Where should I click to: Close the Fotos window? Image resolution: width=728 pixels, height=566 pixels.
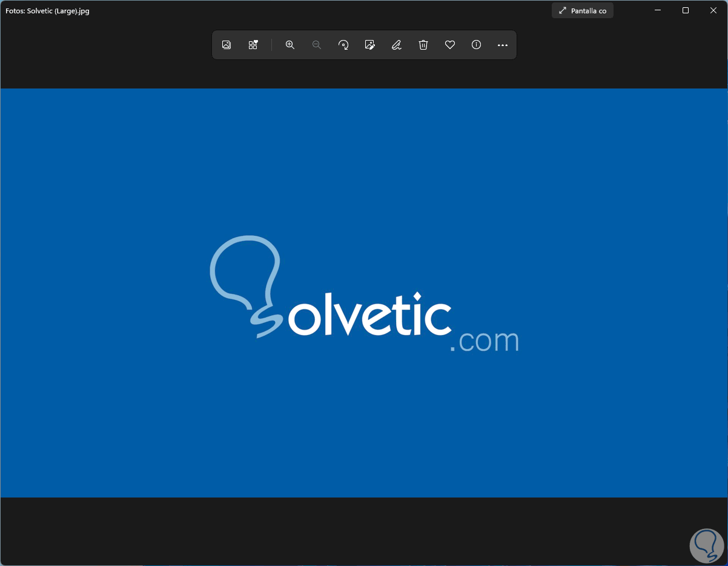[x=713, y=10]
